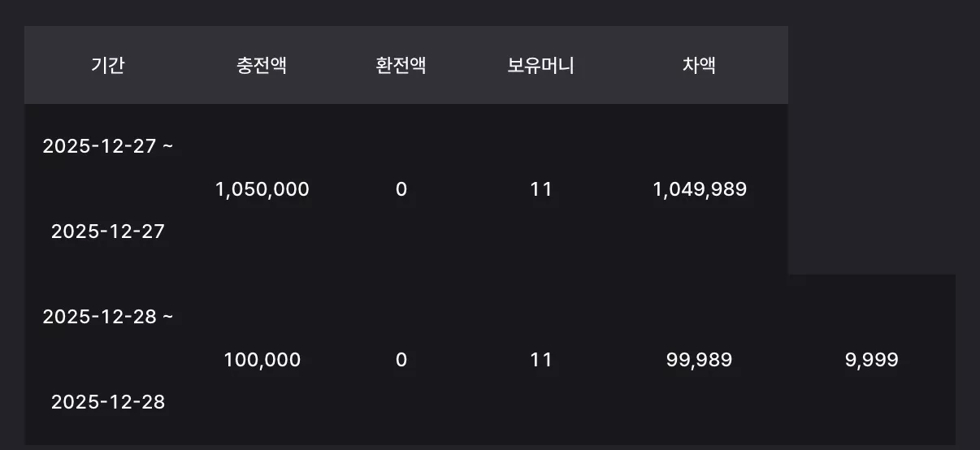Click the 기간 column header
The height and width of the screenshot is (450, 980).
click(108, 66)
